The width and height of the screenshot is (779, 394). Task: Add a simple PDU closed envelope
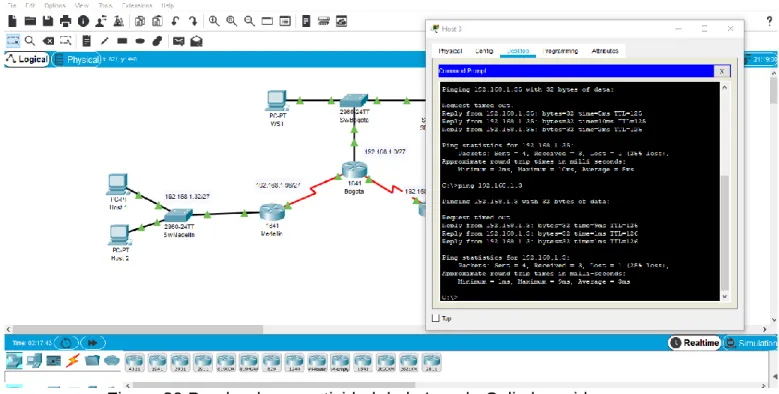pyautogui.click(x=178, y=41)
